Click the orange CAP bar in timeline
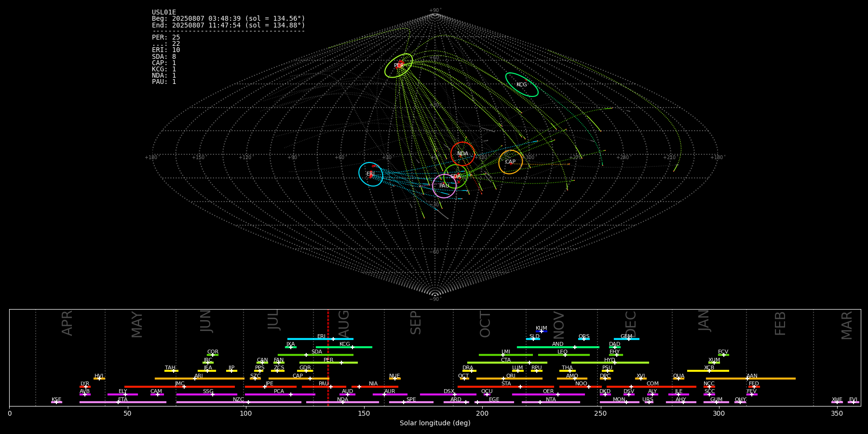 [299, 379]
